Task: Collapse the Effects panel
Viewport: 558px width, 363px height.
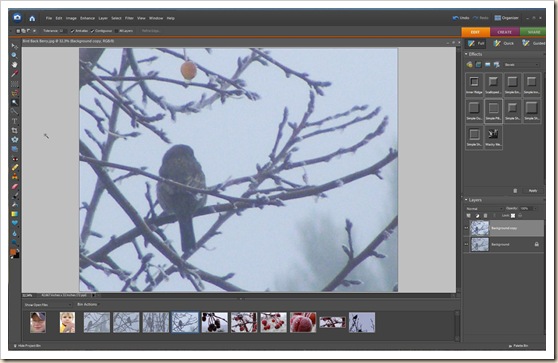Action: click(467, 54)
